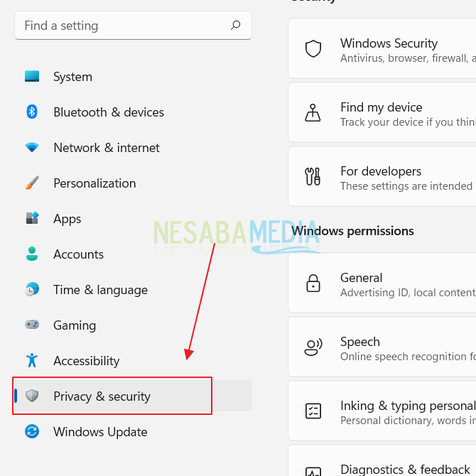Image resolution: width=476 pixels, height=476 pixels.
Task: Click the Windows Update sync icon
Action: point(32,432)
